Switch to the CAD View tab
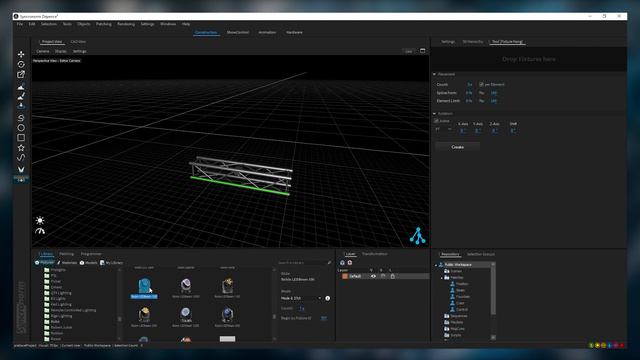The height and width of the screenshot is (360, 640). (78, 42)
